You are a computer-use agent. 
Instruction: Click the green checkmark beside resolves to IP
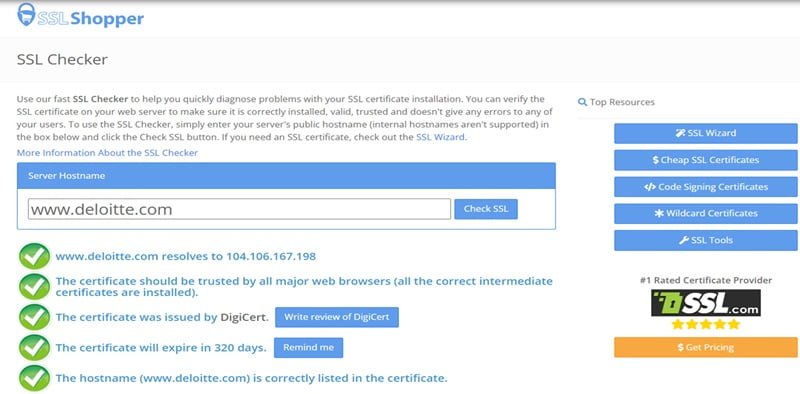[x=34, y=256]
